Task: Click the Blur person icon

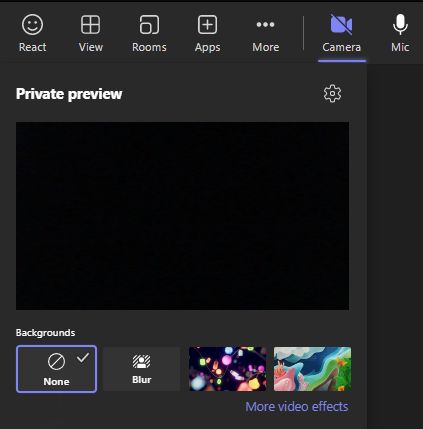Action: click(x=141, y=361)
